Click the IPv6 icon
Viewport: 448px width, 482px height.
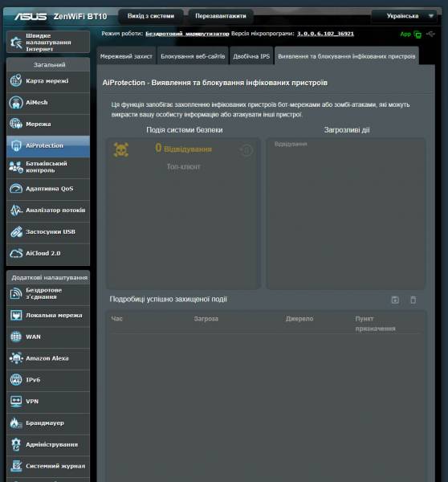point(16,380)
